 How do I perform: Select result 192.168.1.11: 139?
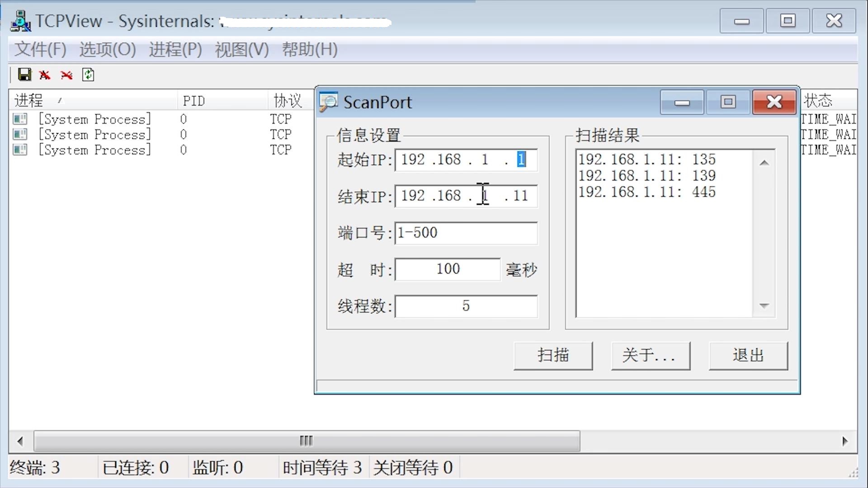647,176
